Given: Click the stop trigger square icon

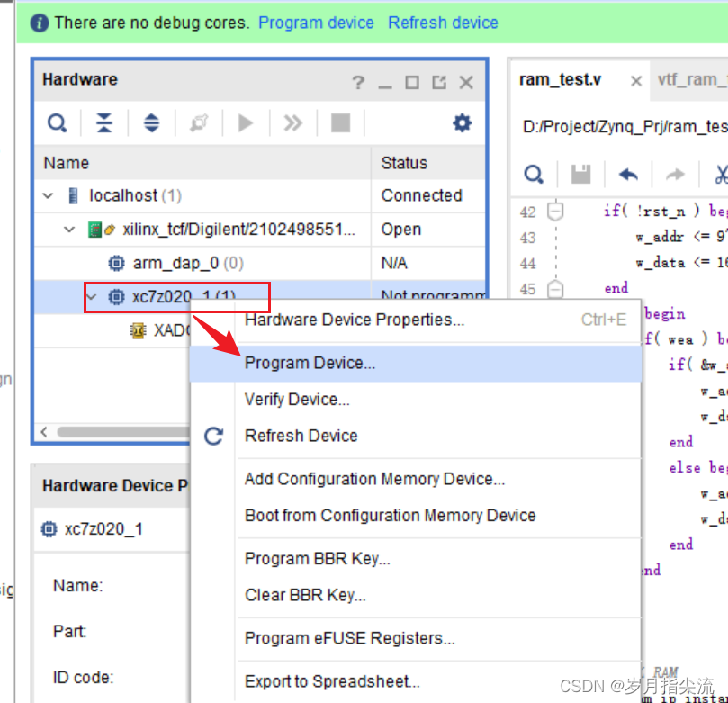Looking at the screenshot, I should click(340, 123).
